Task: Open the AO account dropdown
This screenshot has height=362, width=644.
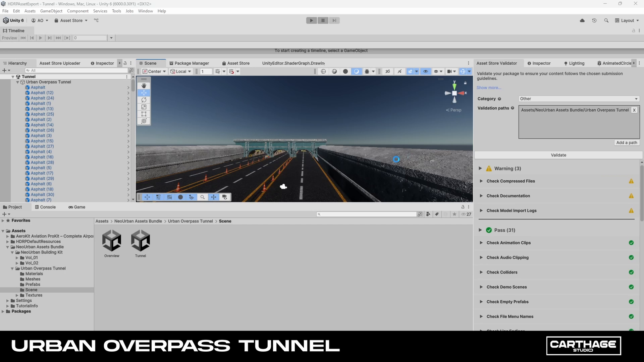Action: 40,20
